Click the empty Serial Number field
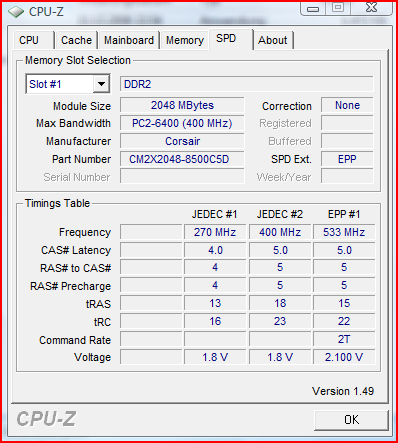This screenshot has width=398, height=443. point(182,176)
